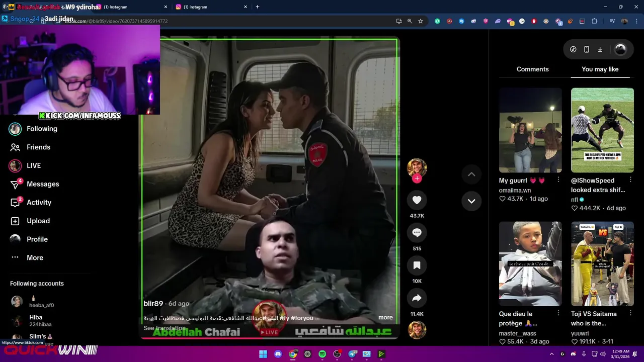The image size is (644, 362).
Task: Open a new browser tab
Action: pyautogui.click(x=258, y=7)
